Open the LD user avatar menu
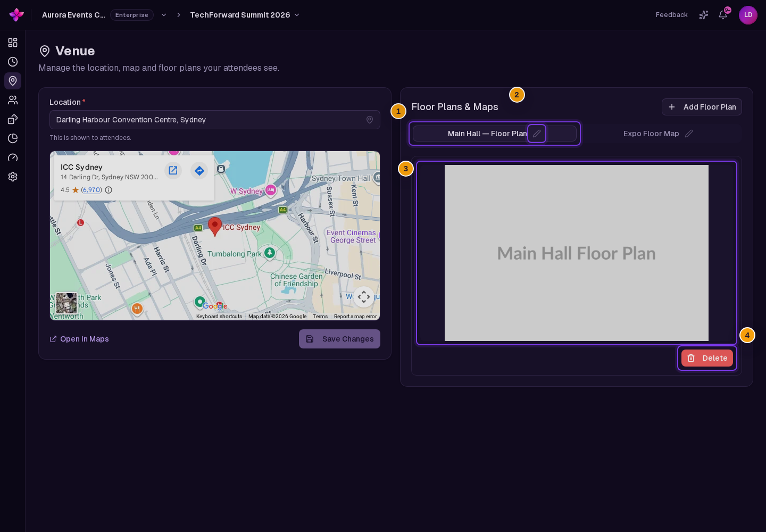Screen dimensions: 766x532 (x=748, y=15)
